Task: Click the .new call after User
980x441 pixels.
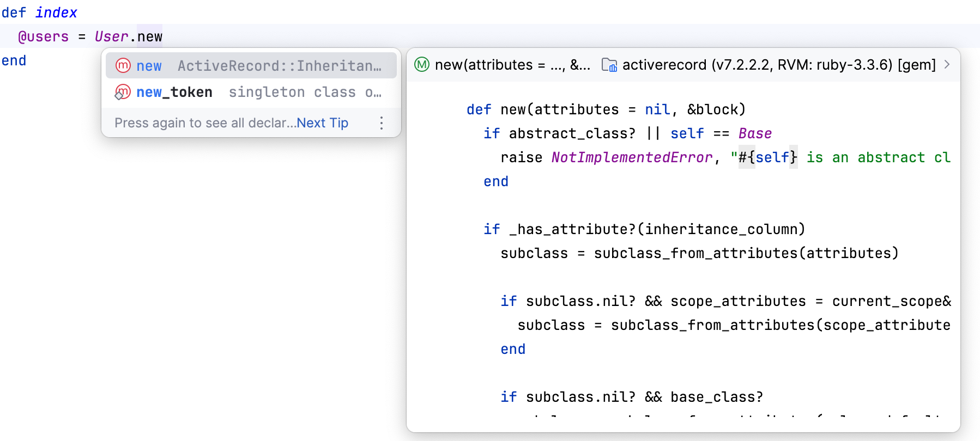Action: coord(149,36)
